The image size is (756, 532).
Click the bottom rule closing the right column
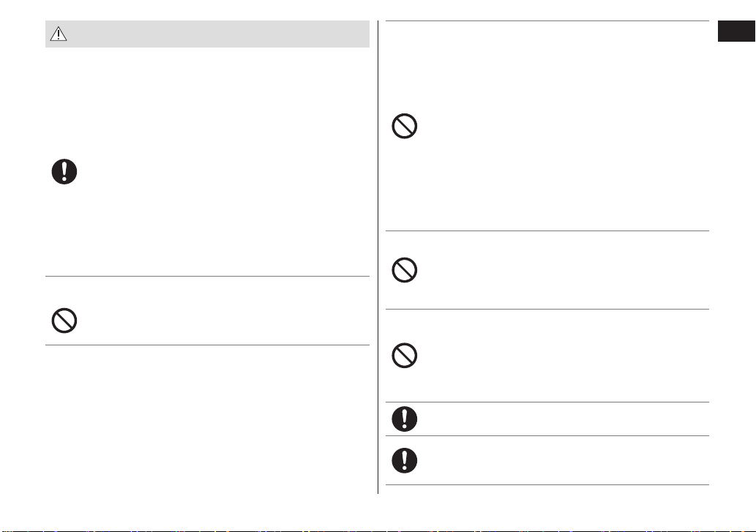(x=547, y=484)
